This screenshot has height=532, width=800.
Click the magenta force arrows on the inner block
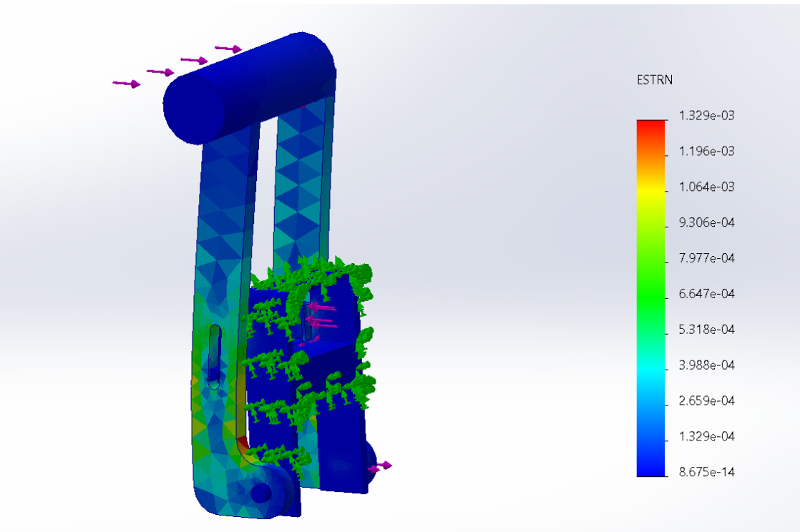pos(321,315)
